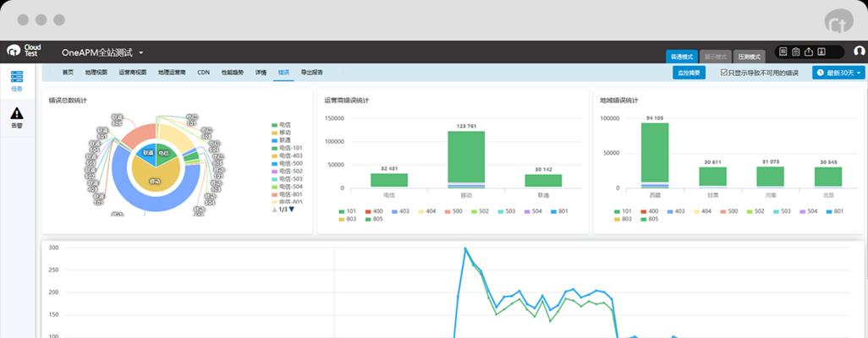Toggle 502 legend in 地域错误统计 chart
Screen dimensions: 868x338
click(756, 211)
